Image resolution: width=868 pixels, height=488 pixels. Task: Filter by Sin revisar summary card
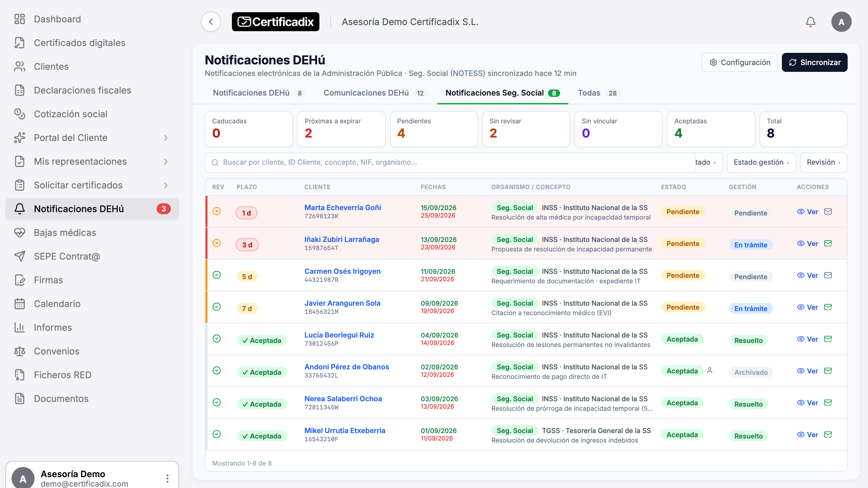526,129
